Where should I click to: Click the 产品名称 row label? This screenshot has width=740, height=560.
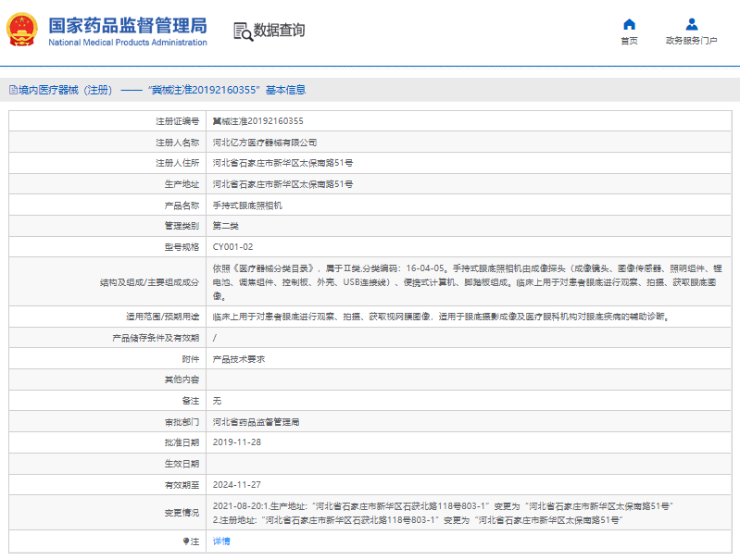coord(182,205)
